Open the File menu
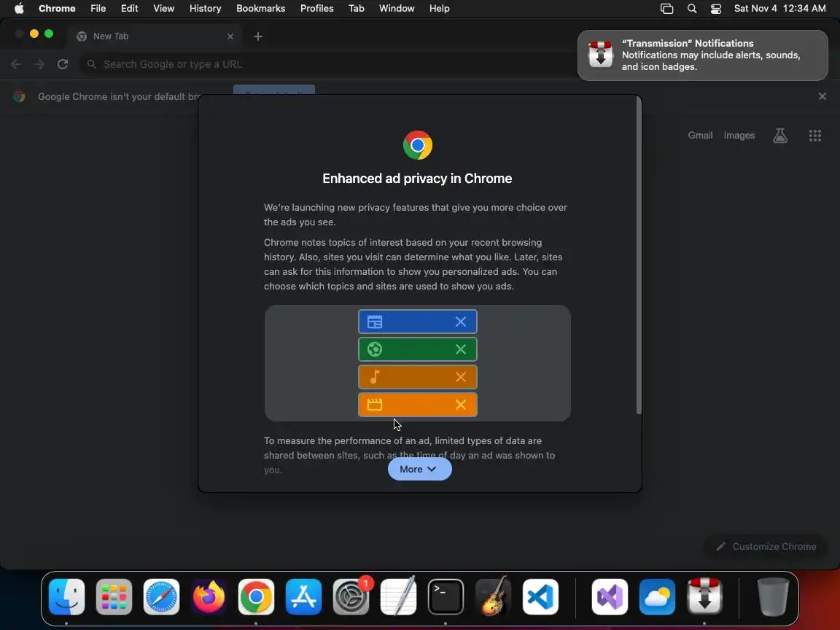 coord(98,8)
